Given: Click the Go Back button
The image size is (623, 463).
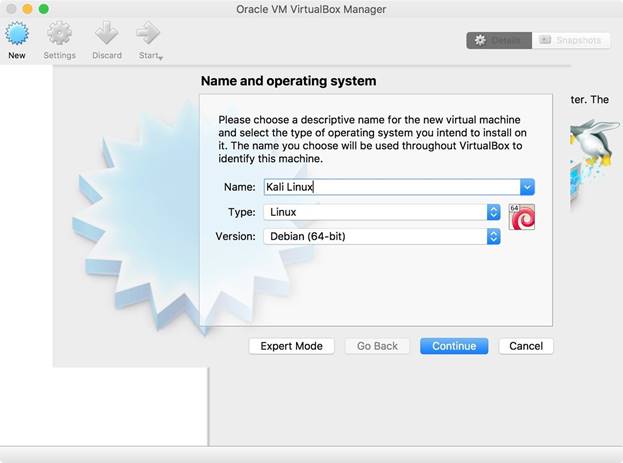Looking at the screenshot, I should (x=377, y=346).
